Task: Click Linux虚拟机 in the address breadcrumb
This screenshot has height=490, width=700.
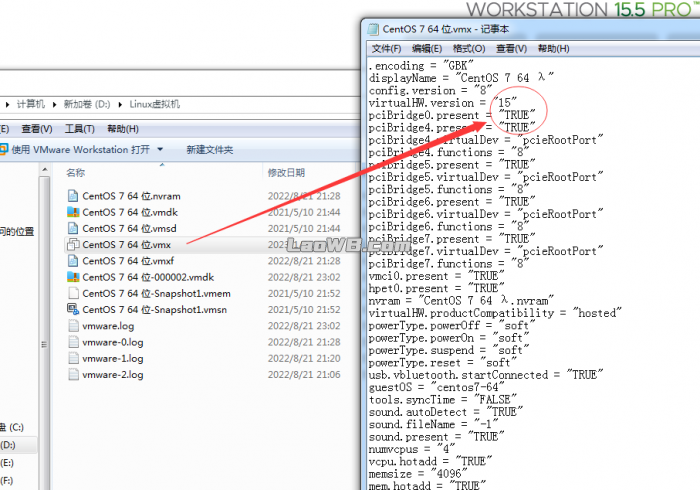Action: tap(154, 104)
